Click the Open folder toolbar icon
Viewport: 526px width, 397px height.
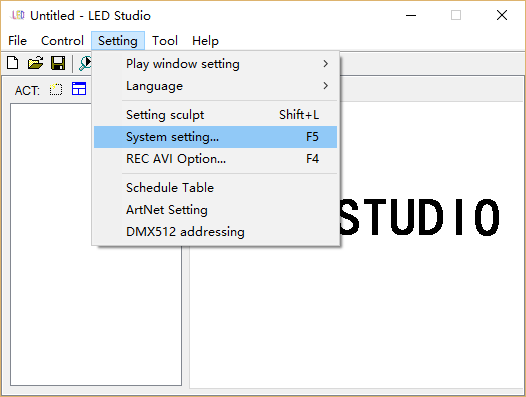[x=35, y=63]
